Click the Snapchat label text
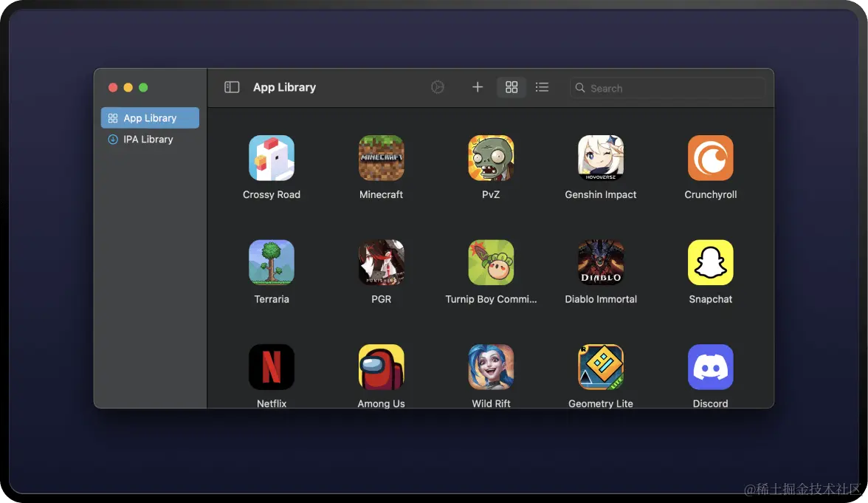The image size is (868, 503). coord(710,299)
